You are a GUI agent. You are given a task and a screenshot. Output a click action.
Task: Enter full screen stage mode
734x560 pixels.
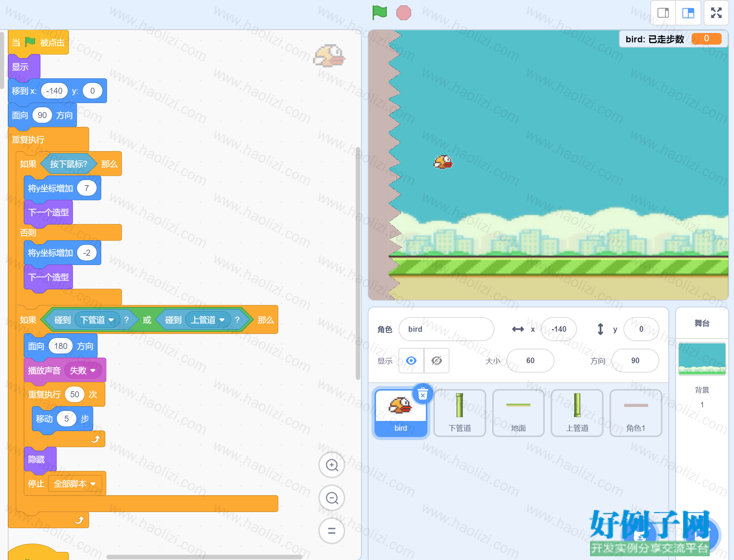coord(716,13)
